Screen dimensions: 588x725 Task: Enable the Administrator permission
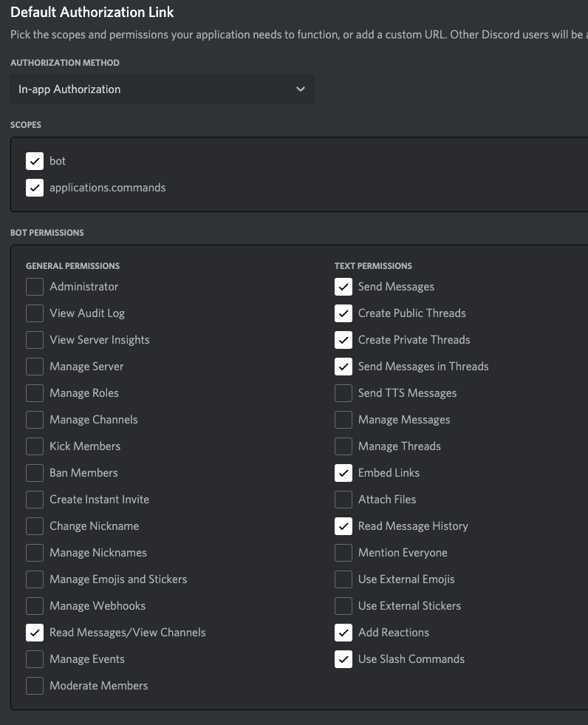coord(35,287)
